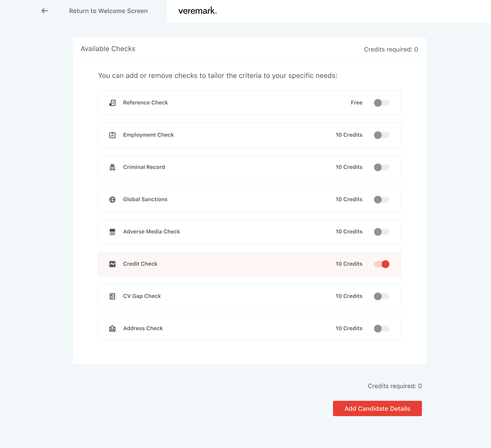Screen dimensions: 491x448
Task: Disable the Credit Check toggle
Action: (x=381, y=264)
